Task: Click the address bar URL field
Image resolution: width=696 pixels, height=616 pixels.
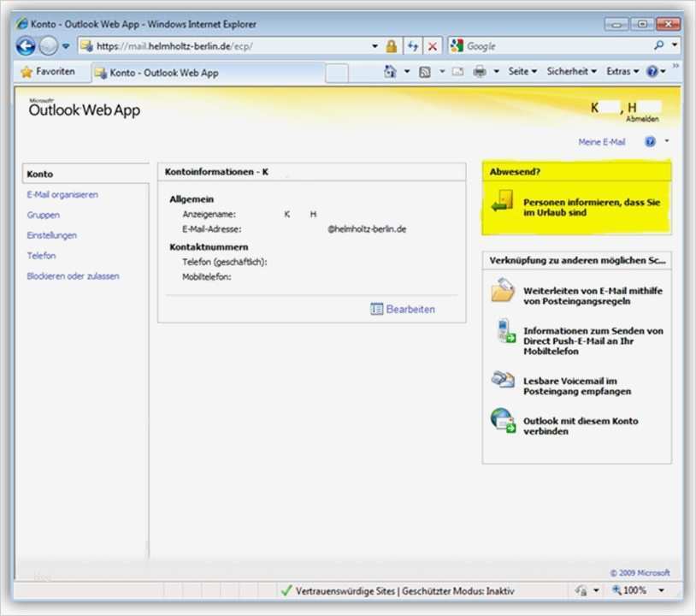Action: point(224,46)
